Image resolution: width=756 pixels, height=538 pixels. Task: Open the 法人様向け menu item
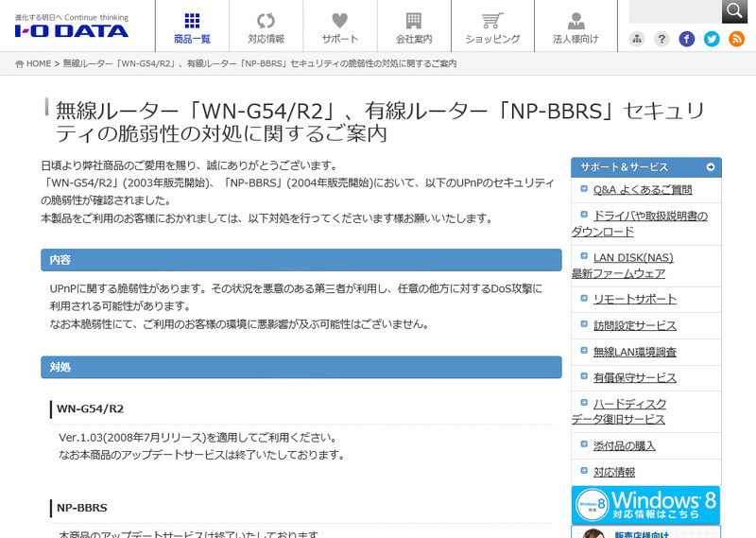[576, 26]
